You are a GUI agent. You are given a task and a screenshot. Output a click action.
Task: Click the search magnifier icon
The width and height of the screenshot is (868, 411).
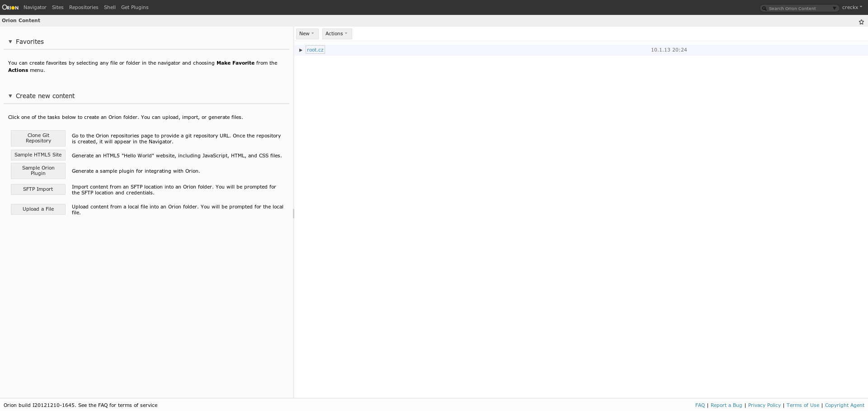click(x=764, y=9)
